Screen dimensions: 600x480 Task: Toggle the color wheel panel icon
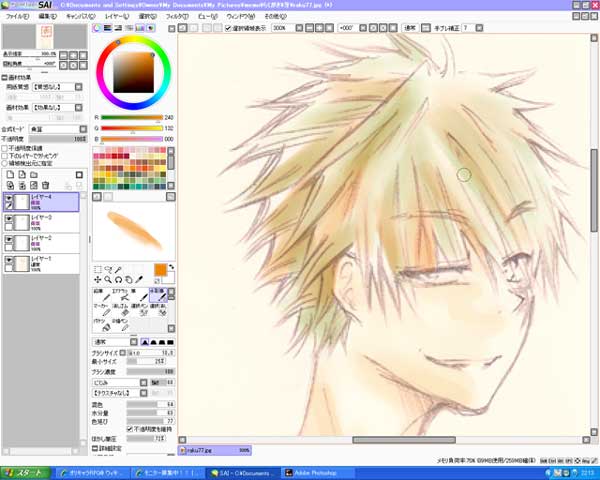pyautogui.click(x=97, y=28)
